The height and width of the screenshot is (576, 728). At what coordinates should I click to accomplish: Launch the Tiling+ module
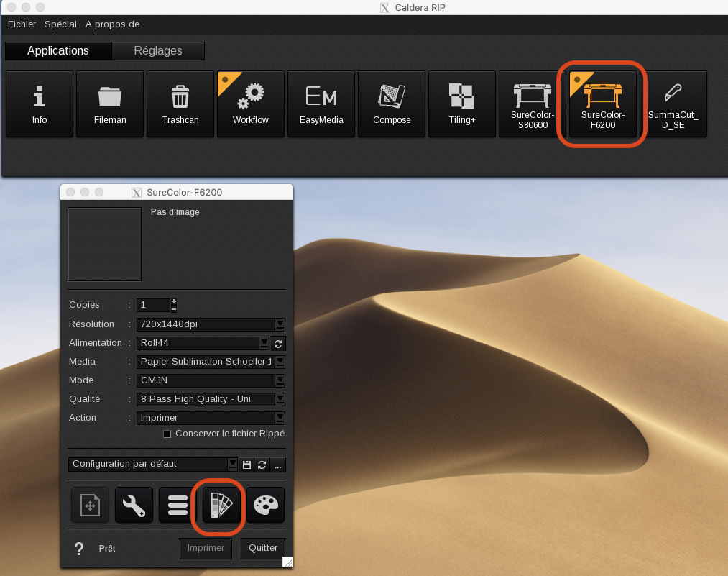462,104
